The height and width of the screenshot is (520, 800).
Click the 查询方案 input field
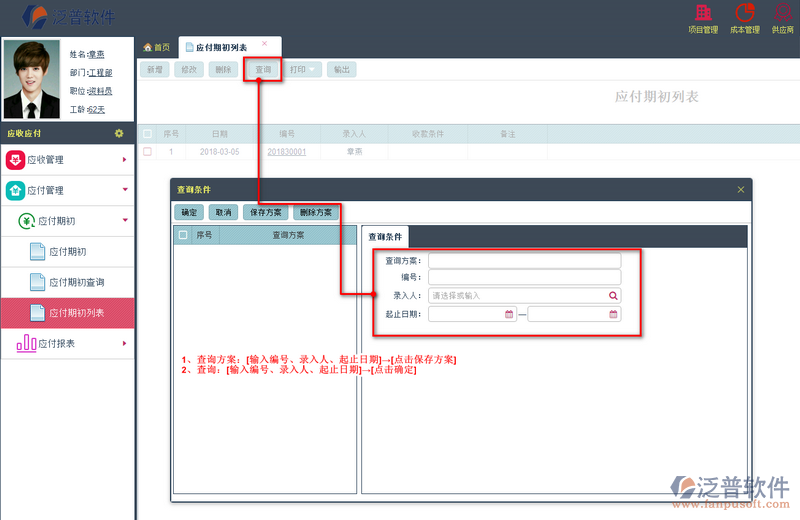point(524,261)
